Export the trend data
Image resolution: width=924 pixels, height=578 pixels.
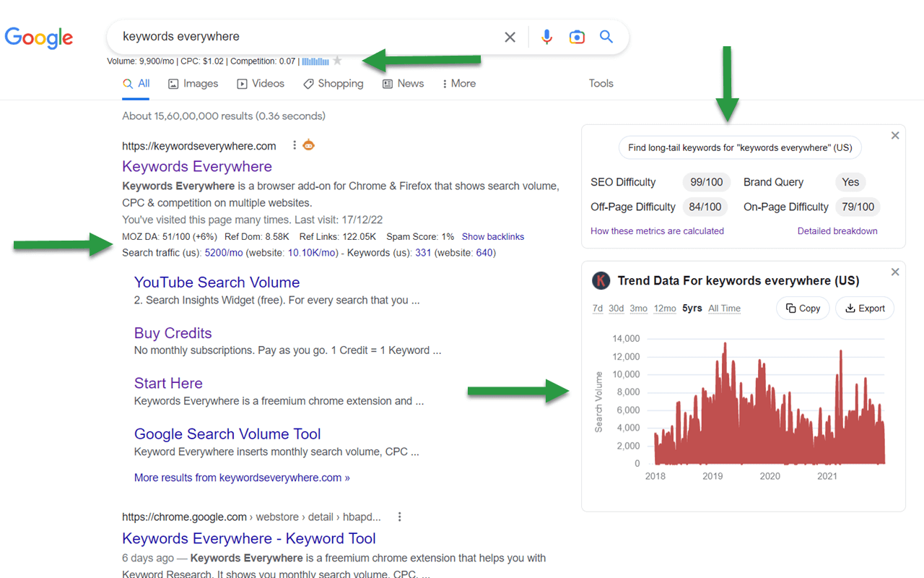[x=864, y=308]
